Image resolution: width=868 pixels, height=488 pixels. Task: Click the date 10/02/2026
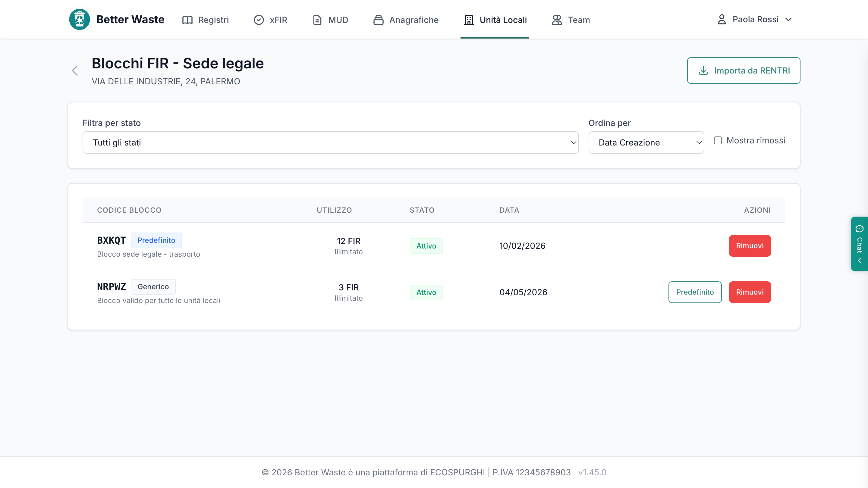(522, 246)
